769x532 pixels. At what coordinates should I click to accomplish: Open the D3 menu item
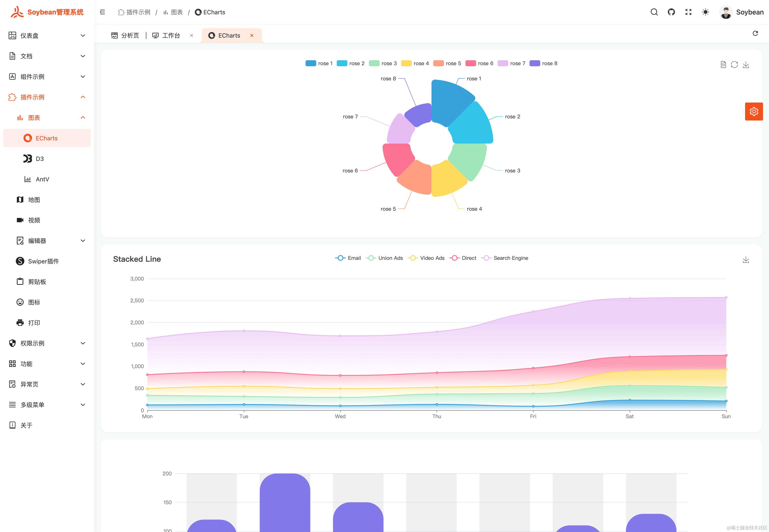pyautogui.click(x=40, y=159)
